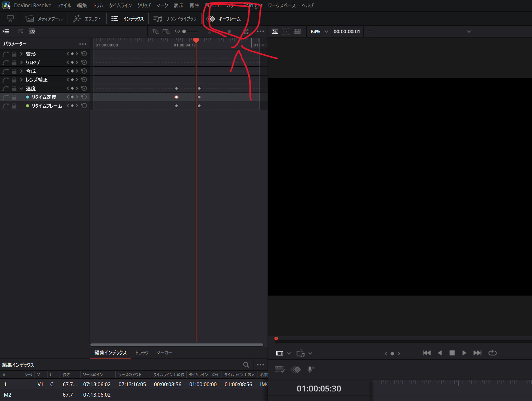The height and width of the screenshot is (401, 532).
Task: Open the エフェクト (Effects) panel
Action: pos(87,19)
